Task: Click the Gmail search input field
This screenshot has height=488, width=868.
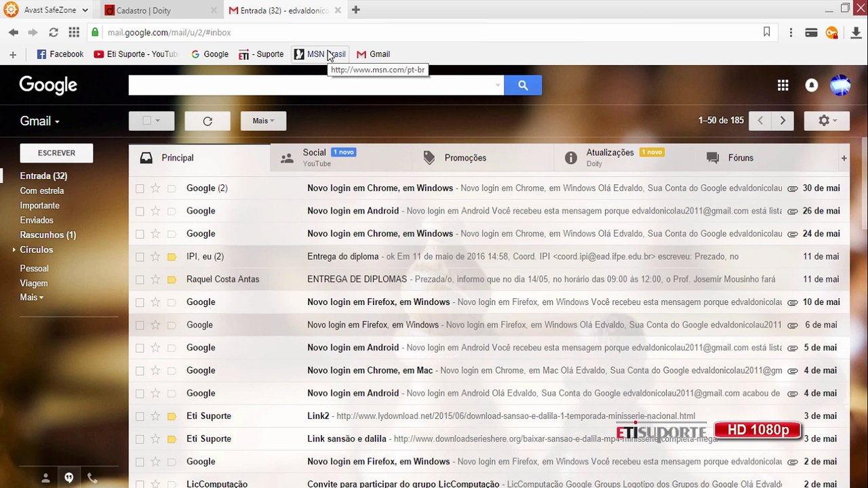Action: click(311, 85)
